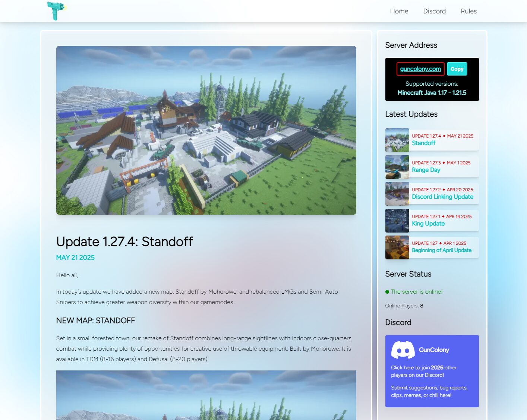Click the guncolony.com server address link

tap(420, 69)
